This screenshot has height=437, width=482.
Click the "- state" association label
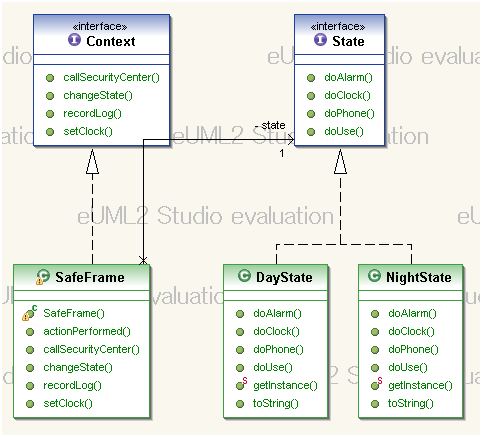270,125
